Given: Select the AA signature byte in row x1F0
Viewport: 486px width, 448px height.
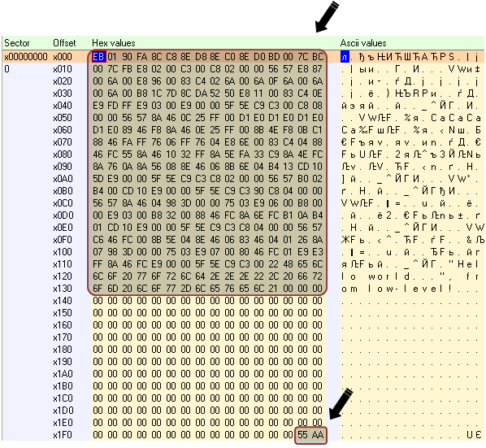Looking at the screenshot, I should [x=318, y=435].
